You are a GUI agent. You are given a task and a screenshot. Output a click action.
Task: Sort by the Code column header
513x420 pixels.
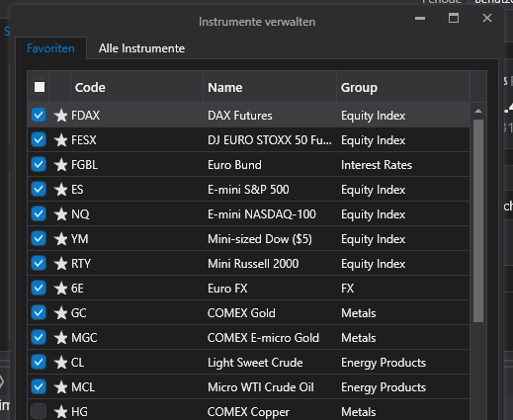136,87
